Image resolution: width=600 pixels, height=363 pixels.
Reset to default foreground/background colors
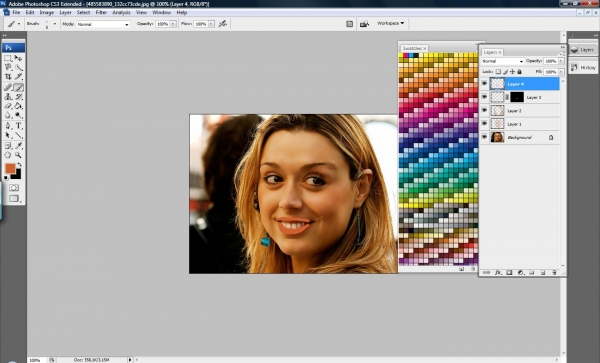point(6,178)
